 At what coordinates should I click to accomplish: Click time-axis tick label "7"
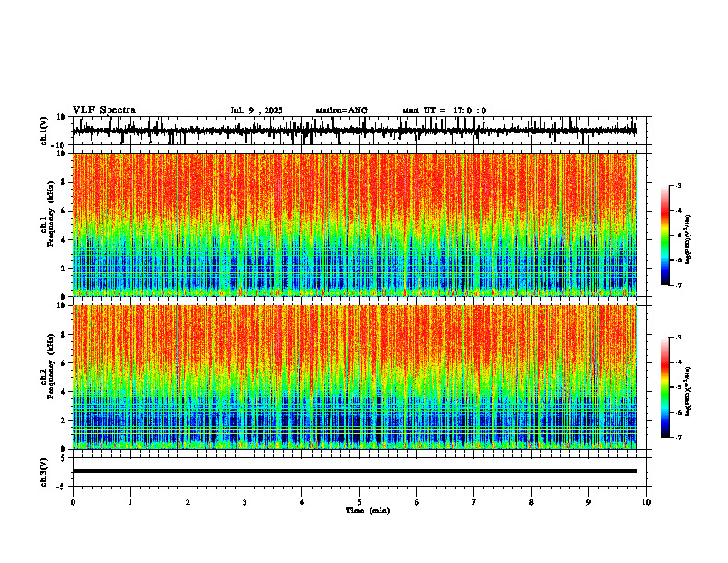pos(474,502)
